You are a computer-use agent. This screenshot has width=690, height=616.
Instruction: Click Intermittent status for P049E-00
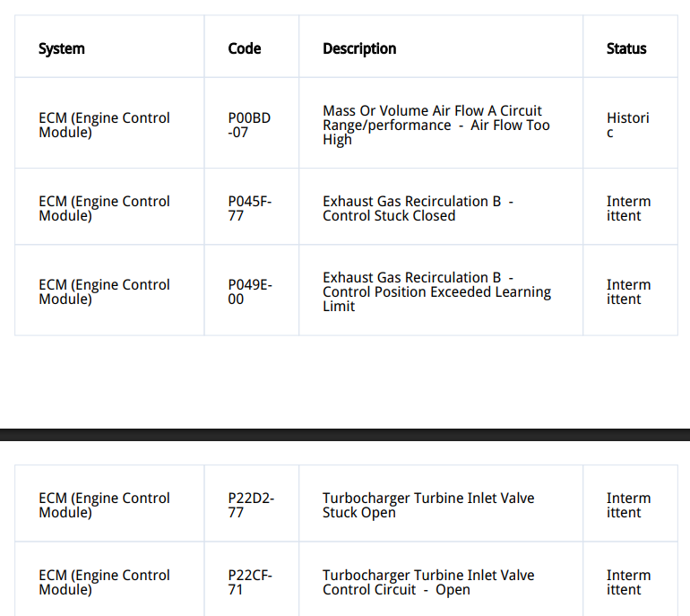coord(627,291)
